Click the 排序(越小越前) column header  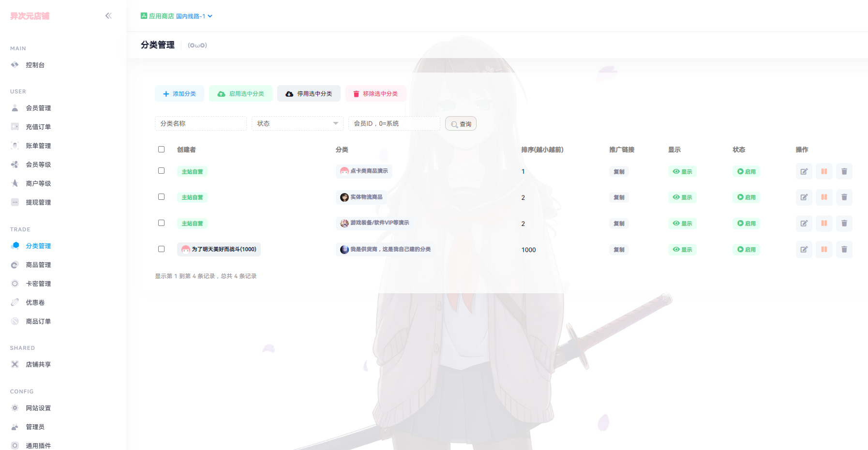[x=542, y=150]
